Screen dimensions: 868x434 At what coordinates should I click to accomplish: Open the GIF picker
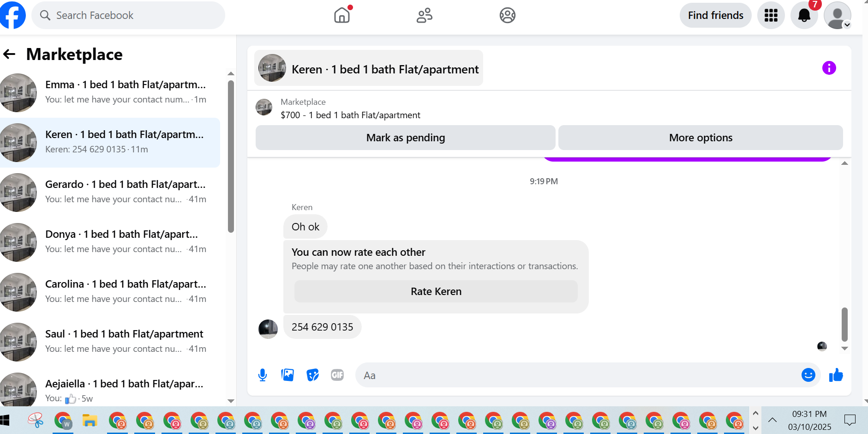337,375
